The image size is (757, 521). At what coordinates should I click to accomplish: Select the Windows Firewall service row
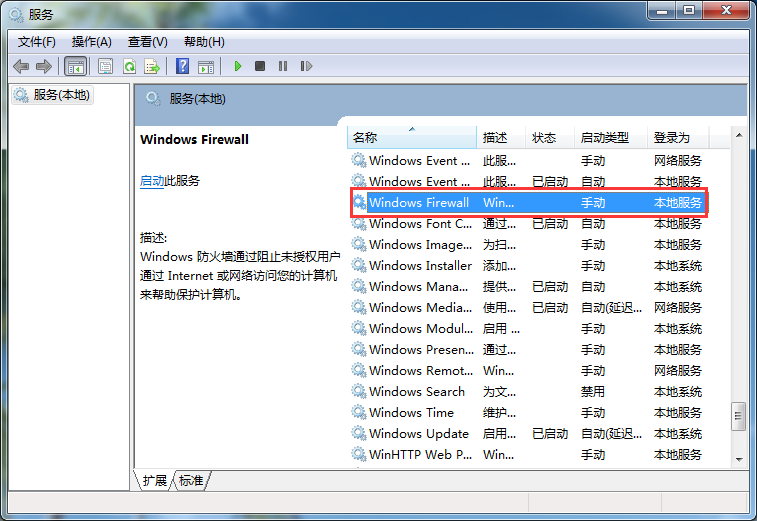point(528,202)
